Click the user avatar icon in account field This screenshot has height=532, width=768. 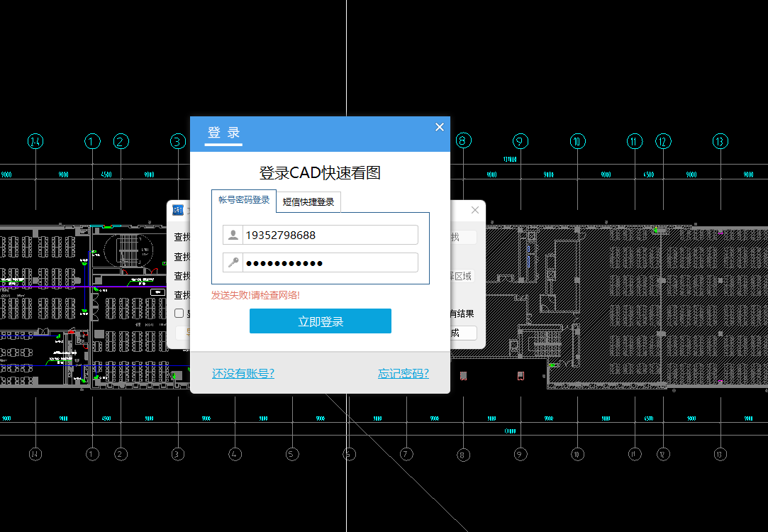233,235
